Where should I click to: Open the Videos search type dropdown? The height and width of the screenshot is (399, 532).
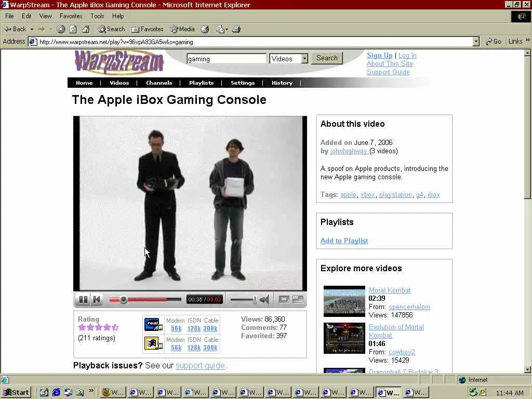[288, 59]
